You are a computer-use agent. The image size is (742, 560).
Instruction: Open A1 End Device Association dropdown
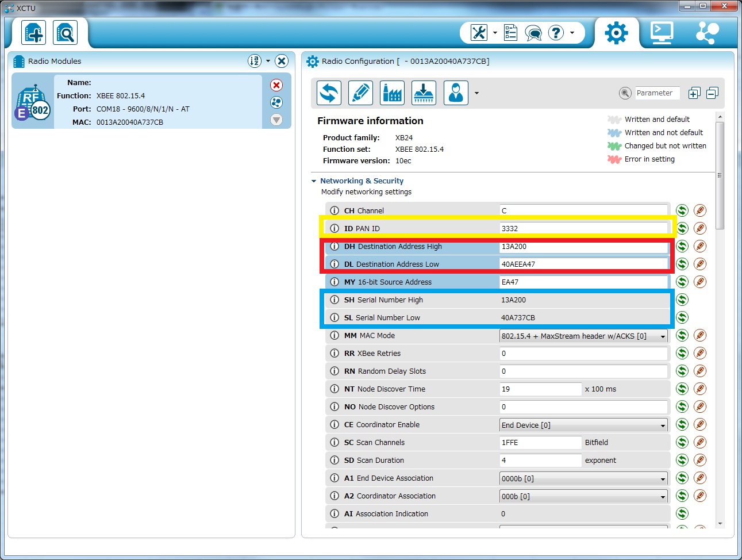(x=583, y=478)
